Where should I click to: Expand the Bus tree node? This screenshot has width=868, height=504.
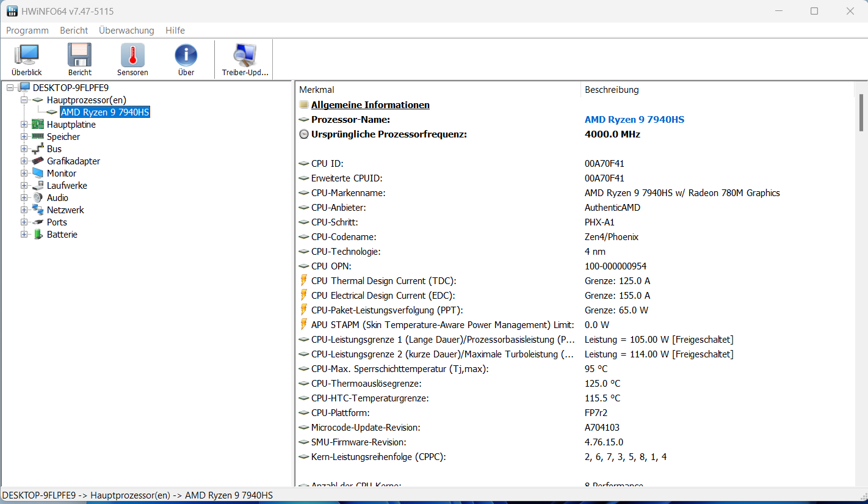[x=24, y=148]
